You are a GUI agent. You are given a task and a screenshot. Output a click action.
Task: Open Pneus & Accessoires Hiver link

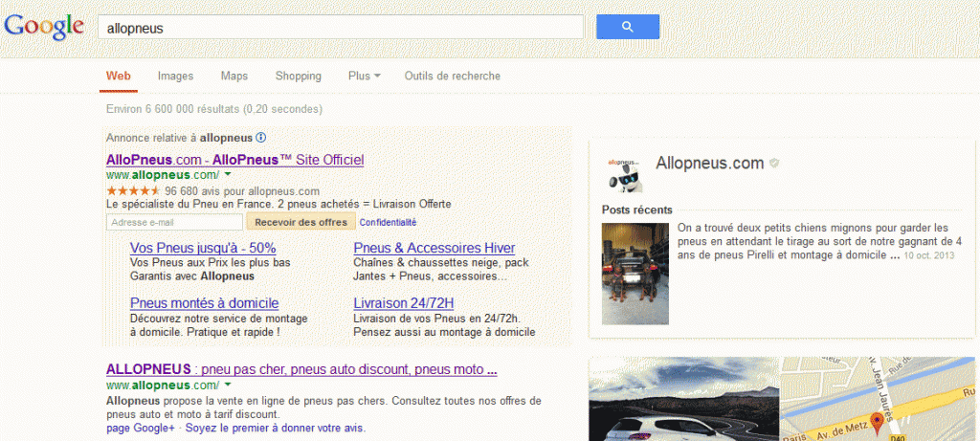pos(434,248)
